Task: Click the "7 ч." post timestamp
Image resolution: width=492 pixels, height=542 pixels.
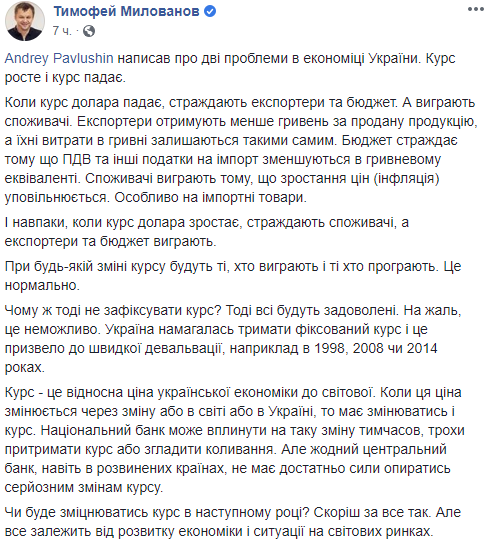Action: 62,31
